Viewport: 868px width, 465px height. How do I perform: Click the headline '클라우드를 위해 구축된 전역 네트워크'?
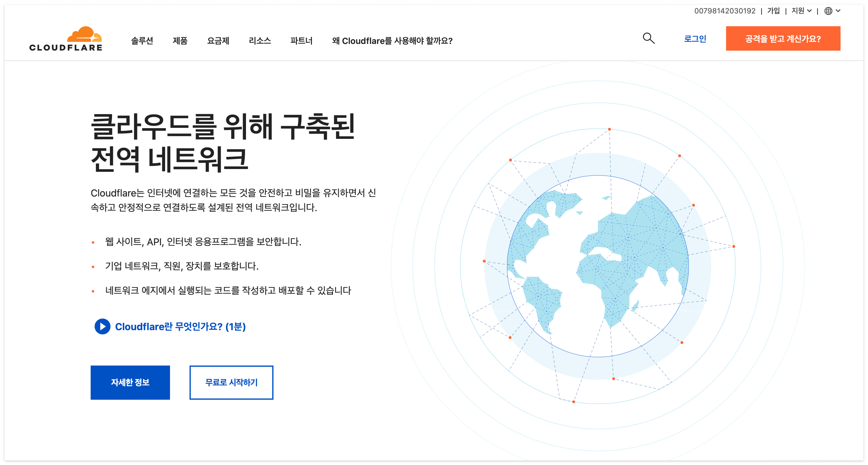(223, 142)
